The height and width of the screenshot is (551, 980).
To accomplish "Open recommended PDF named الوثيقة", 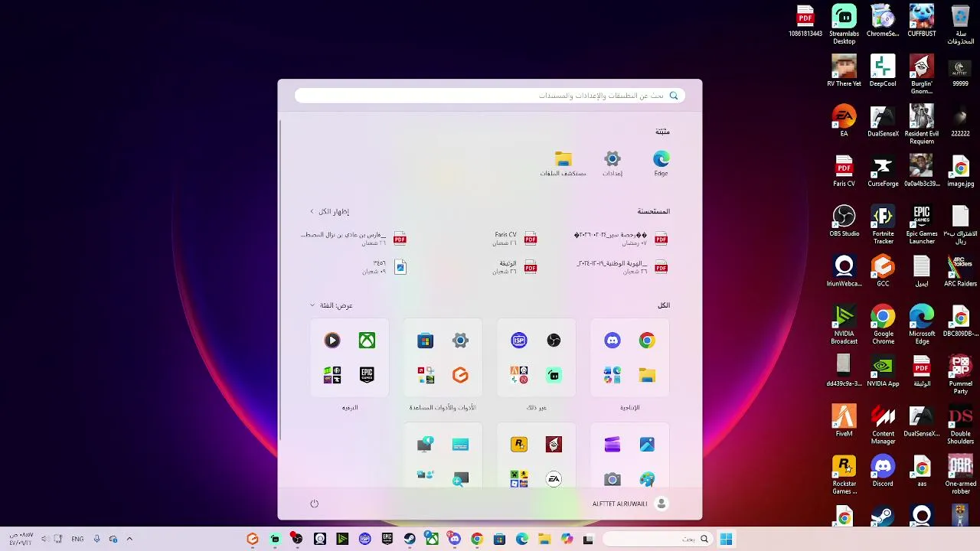I will 517,267.
